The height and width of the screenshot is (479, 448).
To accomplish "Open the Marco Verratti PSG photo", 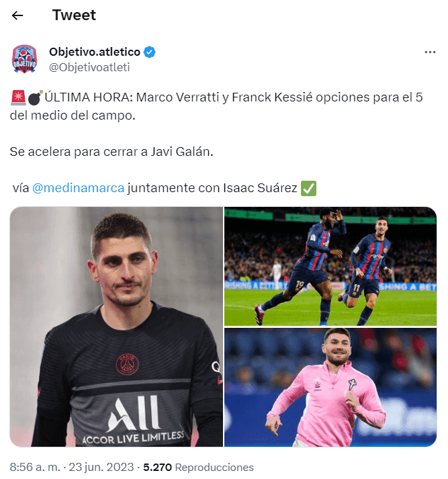I will point(116,326).
